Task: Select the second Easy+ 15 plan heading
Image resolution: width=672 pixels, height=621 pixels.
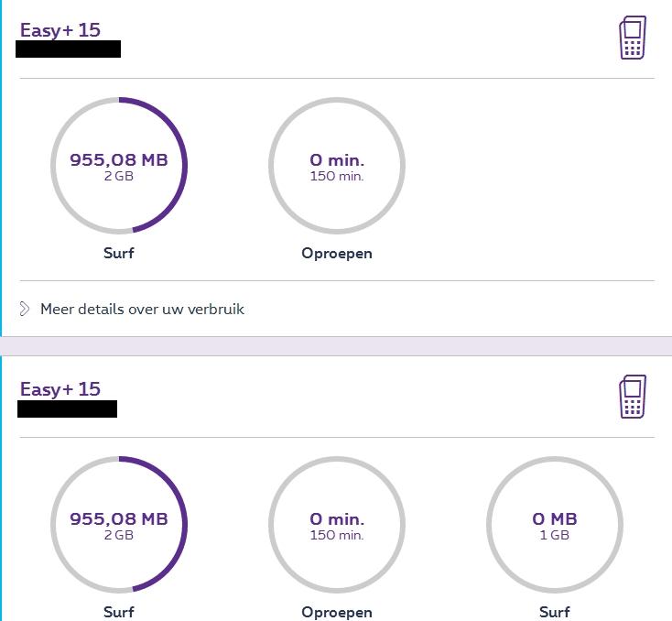Action: click(60, 389)
